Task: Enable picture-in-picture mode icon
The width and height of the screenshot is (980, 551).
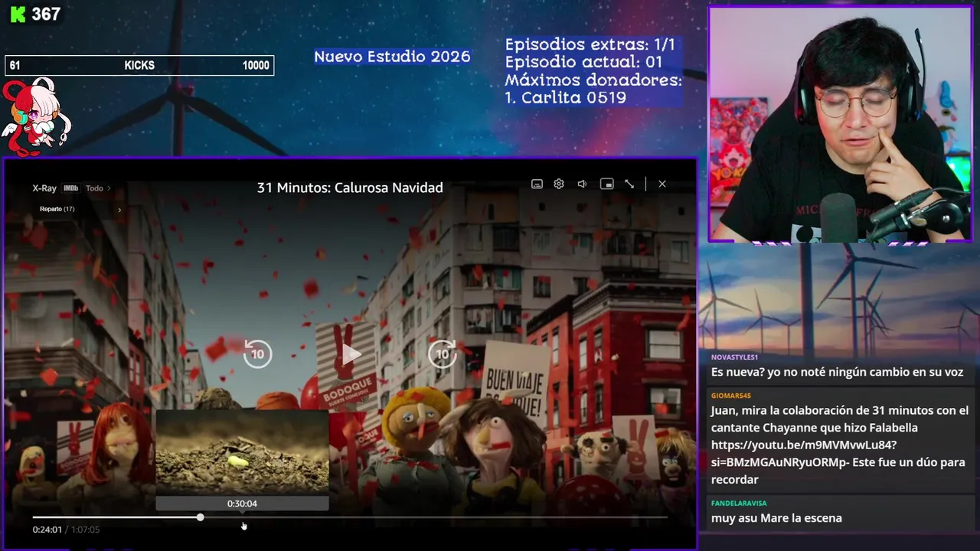Action: click(x=606, y=184)
